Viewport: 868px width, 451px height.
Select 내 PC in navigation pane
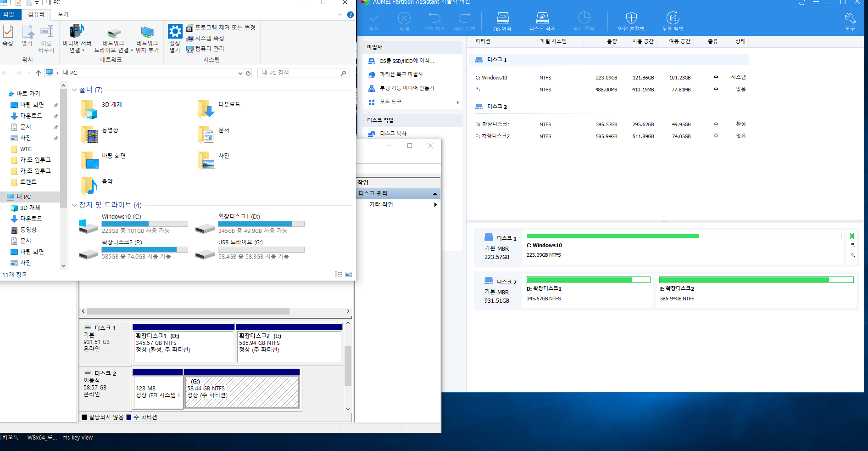coord(30,197)
